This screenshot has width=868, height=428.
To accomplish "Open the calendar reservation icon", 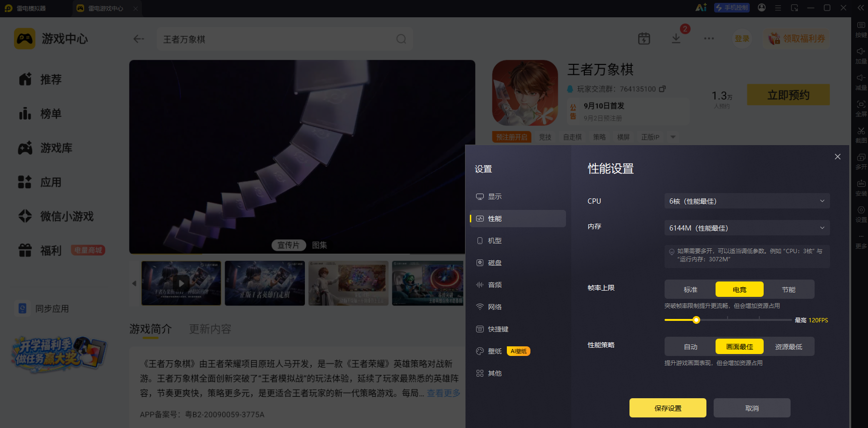I will tap(644, 39).
